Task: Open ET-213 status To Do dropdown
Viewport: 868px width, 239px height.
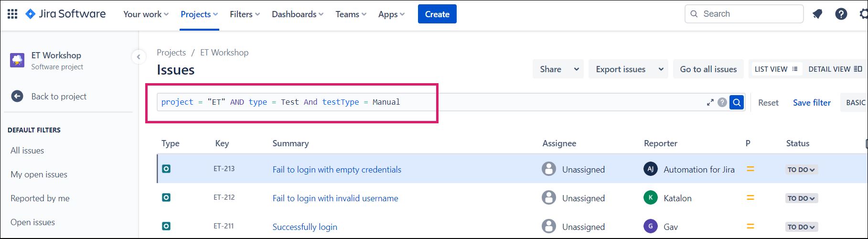Action: coord(801,170)
